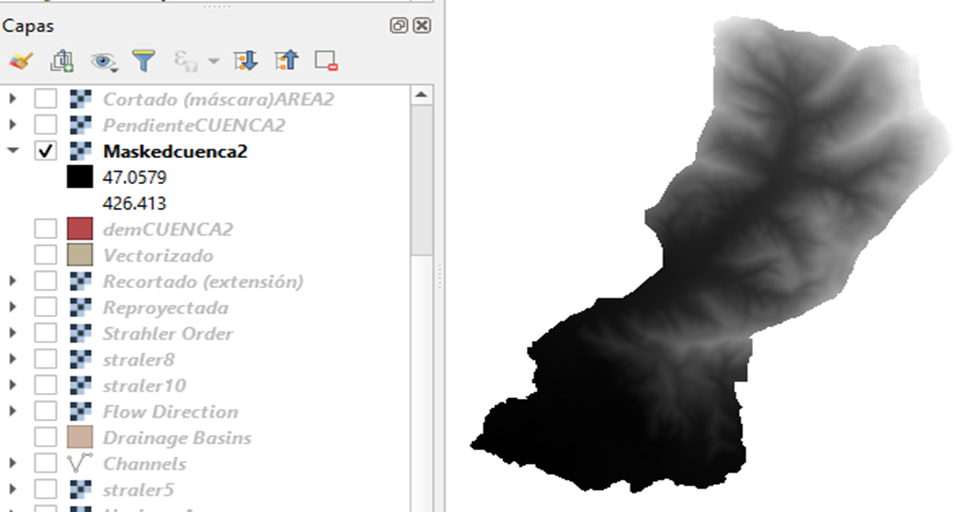
Task: Click the Filter Legend funnel icon
Action: 144,61
